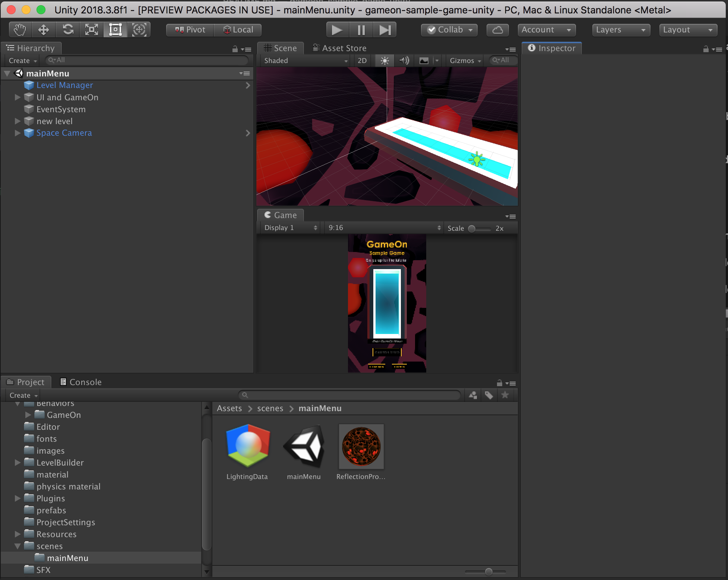Screen dimensions: 728x580
Task: Switch to the Asset Store tab
Action: click(340, 48)
